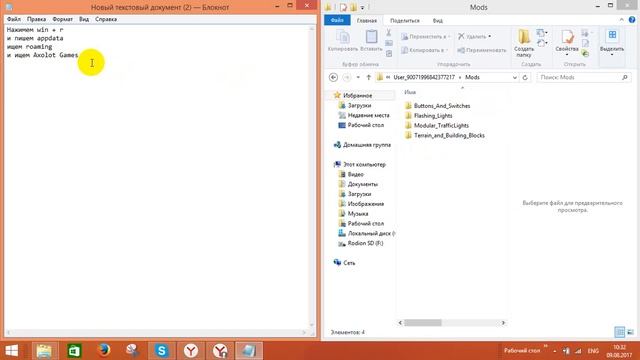Click the open-file icon beside Свойства

pos(587,33)
